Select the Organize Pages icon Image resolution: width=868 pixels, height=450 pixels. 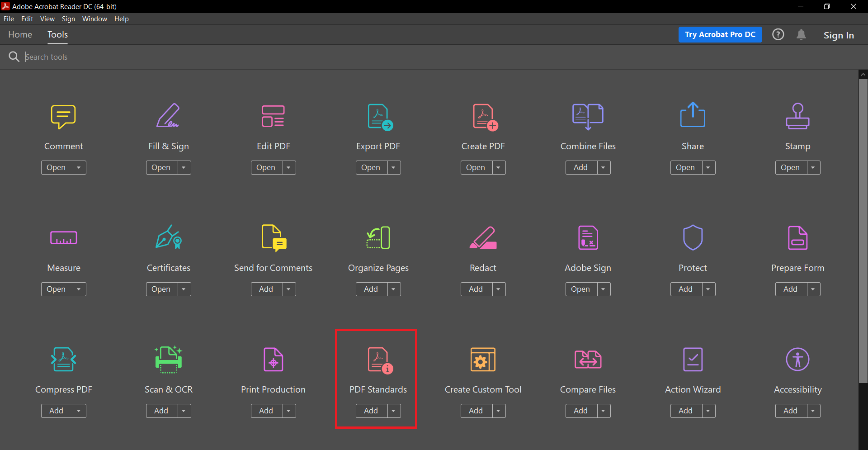point(378,238)
